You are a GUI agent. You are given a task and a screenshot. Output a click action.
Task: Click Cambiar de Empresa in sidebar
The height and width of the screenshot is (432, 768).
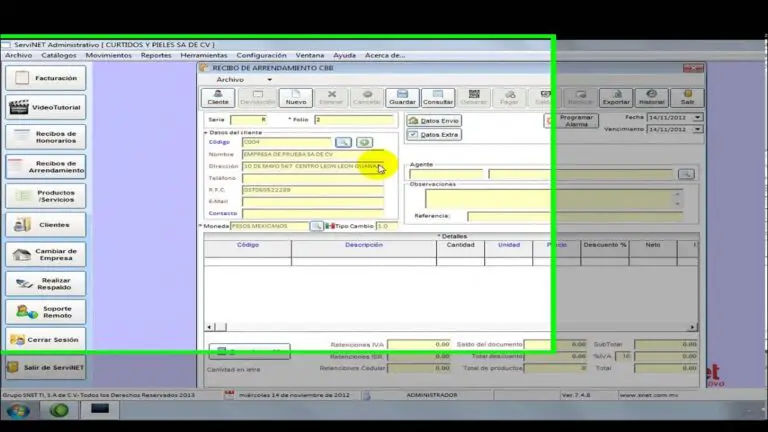point(46,254)
